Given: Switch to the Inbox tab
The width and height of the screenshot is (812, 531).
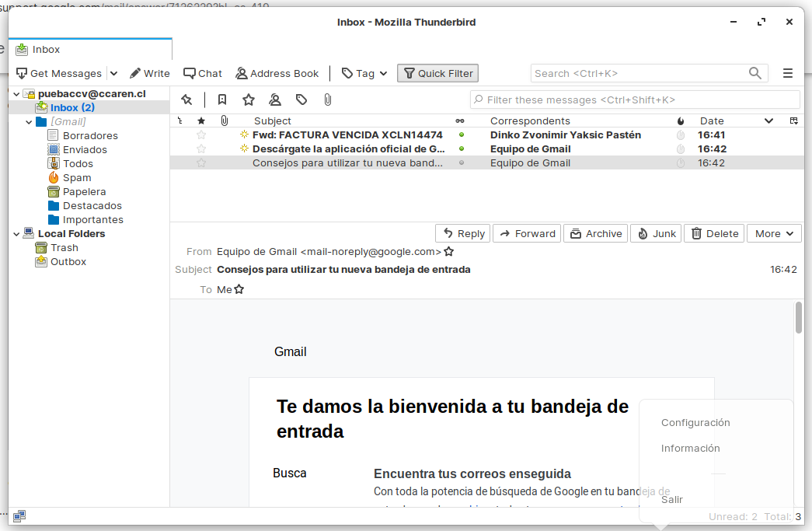Looking at the screenshot, I should click(x=90, y=50).
